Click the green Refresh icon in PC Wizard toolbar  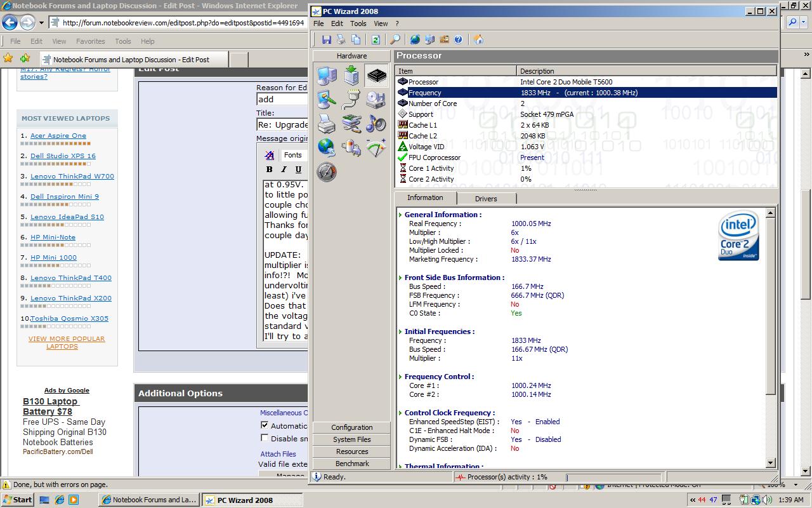tap(376, 39)
